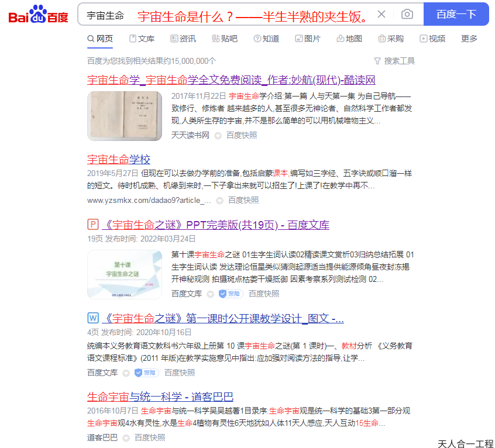
Task: Click the result count text 约15,000,000个
Action: click(x=190, y=61)
